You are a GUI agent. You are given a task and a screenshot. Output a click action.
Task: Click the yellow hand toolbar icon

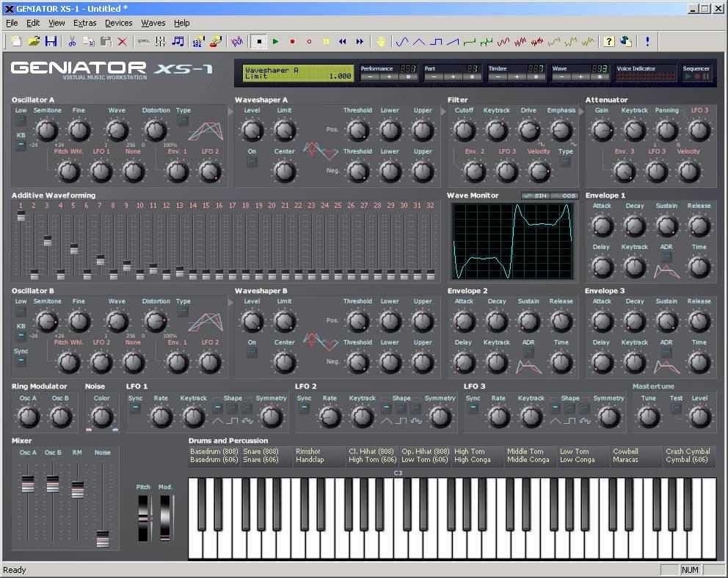pos(381,41)
